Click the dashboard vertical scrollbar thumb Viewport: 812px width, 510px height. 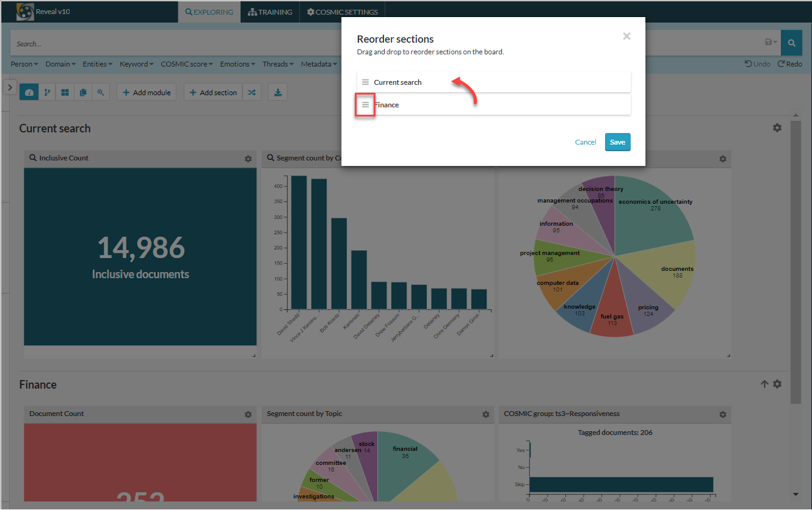point(796,262)
